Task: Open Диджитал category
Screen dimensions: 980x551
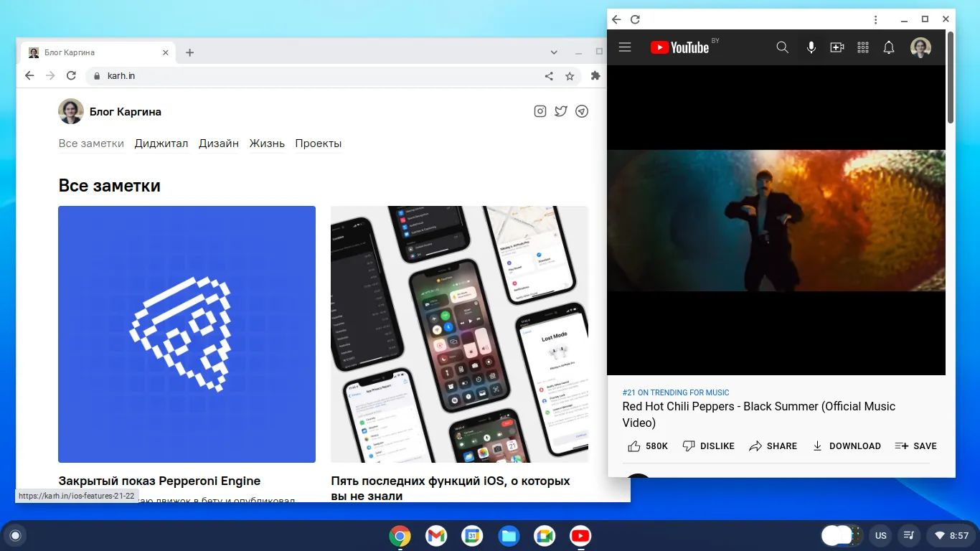Action: point(161,143)
